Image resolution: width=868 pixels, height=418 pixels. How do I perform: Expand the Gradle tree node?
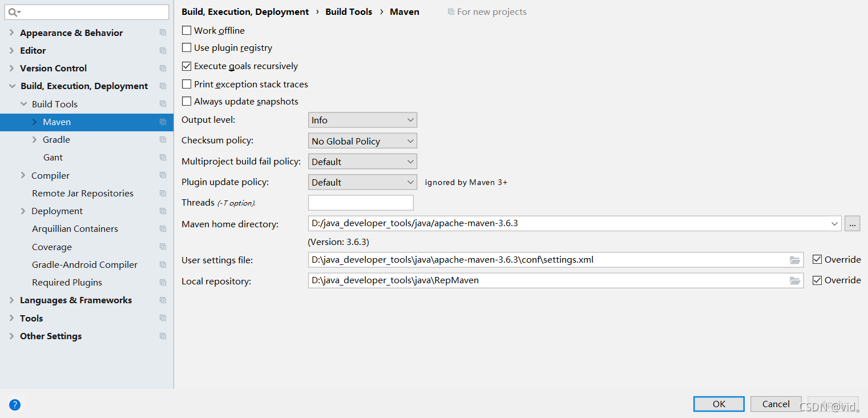click(x=34, y=139)
